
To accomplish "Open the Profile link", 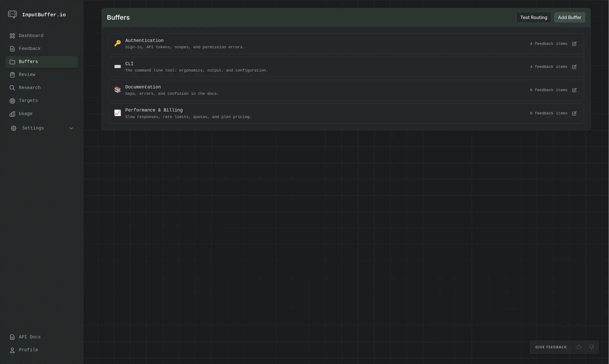I will coord(42,350).
